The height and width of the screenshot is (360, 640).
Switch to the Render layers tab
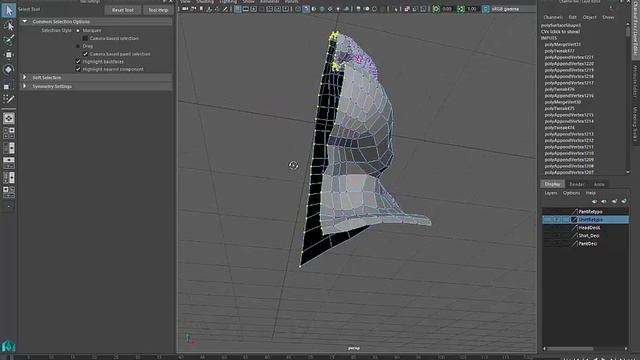(x=576, y=184)
